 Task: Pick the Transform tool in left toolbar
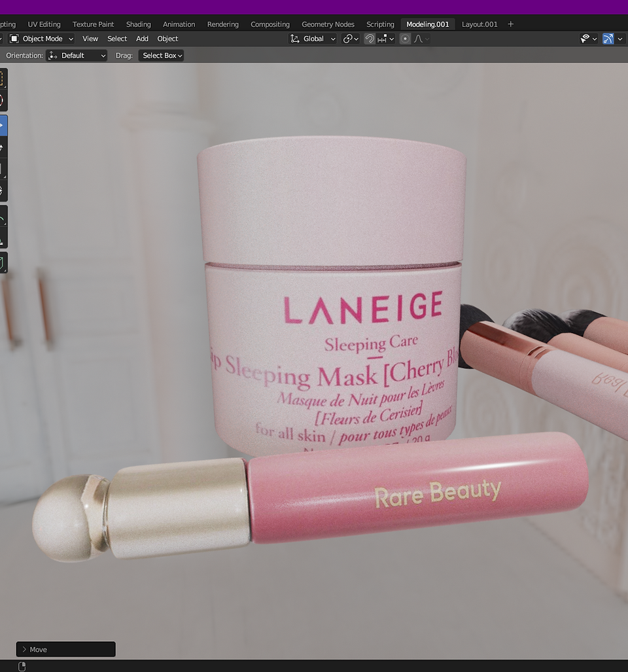coord(3,190)
